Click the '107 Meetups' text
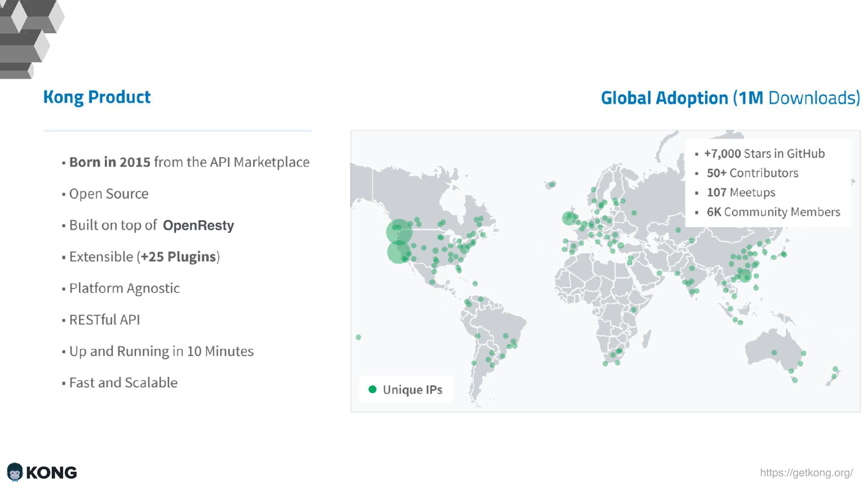This screenshot has width=868, height=488. tap(741, 192)
